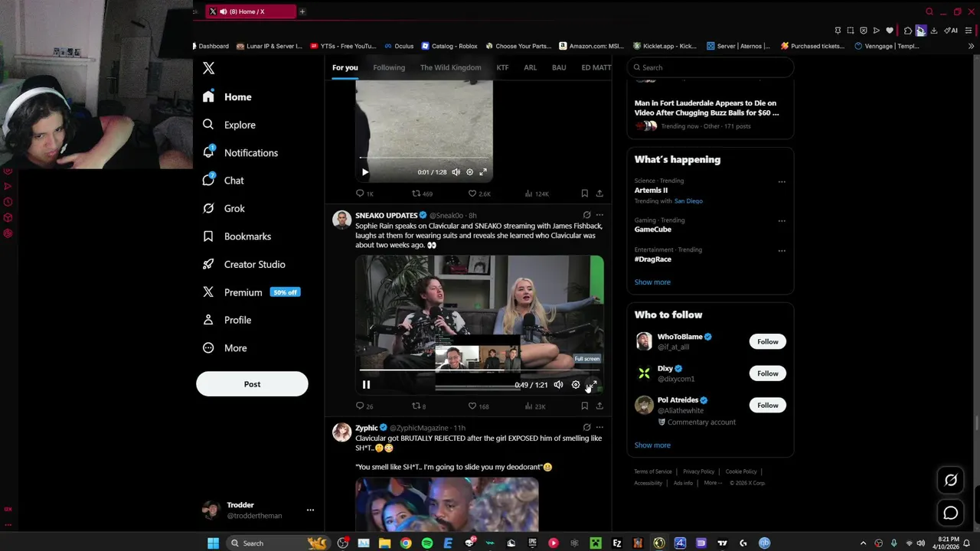This screenshot has width=980, height=551.
Task: Switch to the KTF tab
Action: click(502, 67)
